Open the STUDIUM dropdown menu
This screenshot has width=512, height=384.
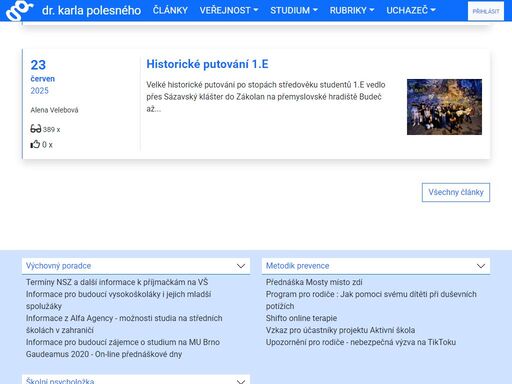point(294,10)
